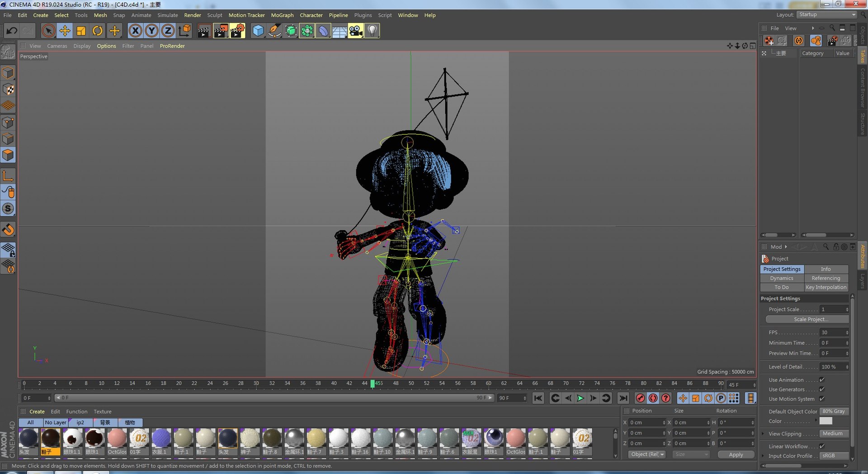Toggle Use Generators checkbox
Image resolution: width=868 pixels, height=474 pixels.
(x=822, y=389)
